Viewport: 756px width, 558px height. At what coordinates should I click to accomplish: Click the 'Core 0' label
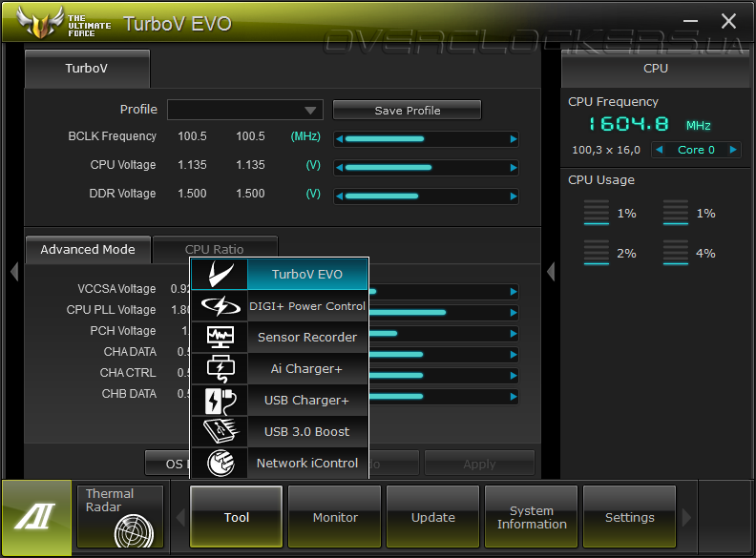pos(696,150)
